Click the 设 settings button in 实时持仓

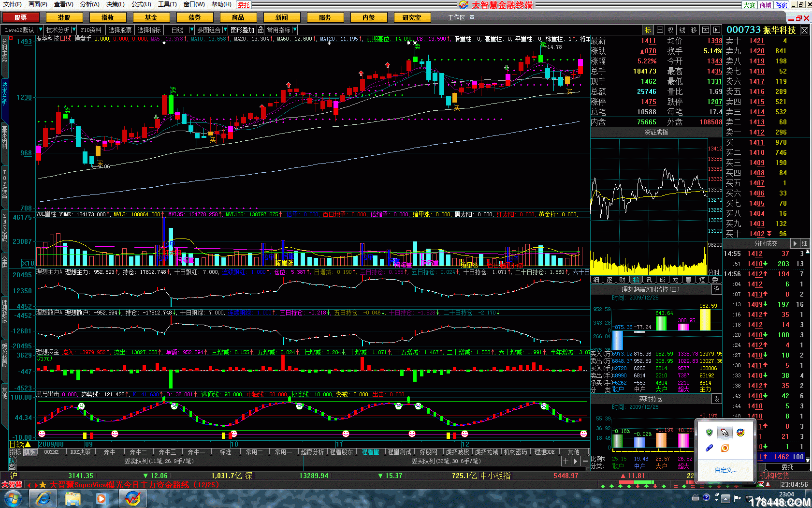[x=717, y=399]
